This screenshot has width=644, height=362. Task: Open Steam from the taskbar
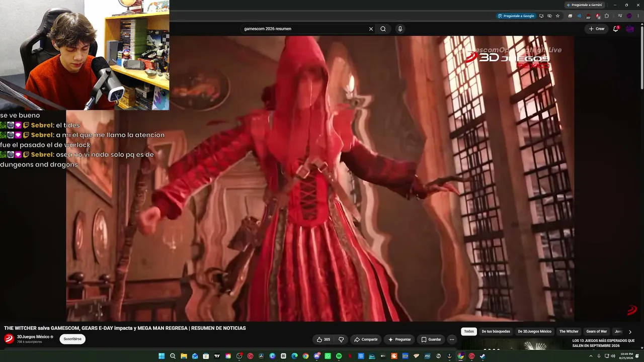pos(482,356)
